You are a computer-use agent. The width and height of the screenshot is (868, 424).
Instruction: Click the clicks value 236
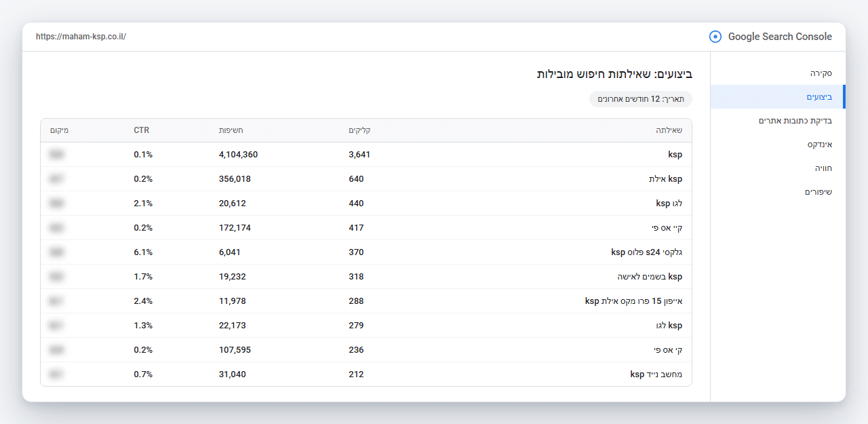(x=356, y=350)
